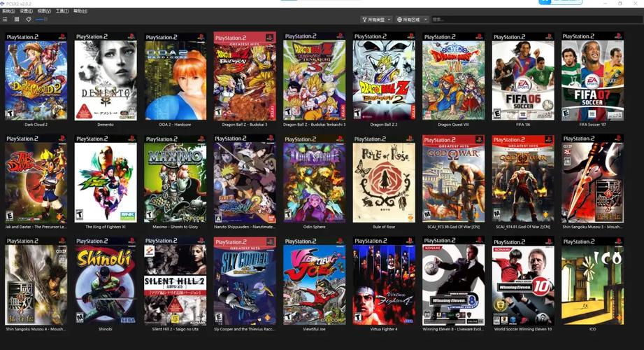
Task: Select the Silent Hill 2 cover
Action: [175, 280]
